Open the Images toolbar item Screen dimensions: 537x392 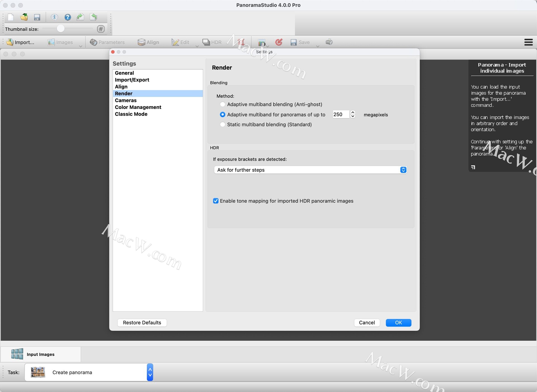[x=60, y=42]
